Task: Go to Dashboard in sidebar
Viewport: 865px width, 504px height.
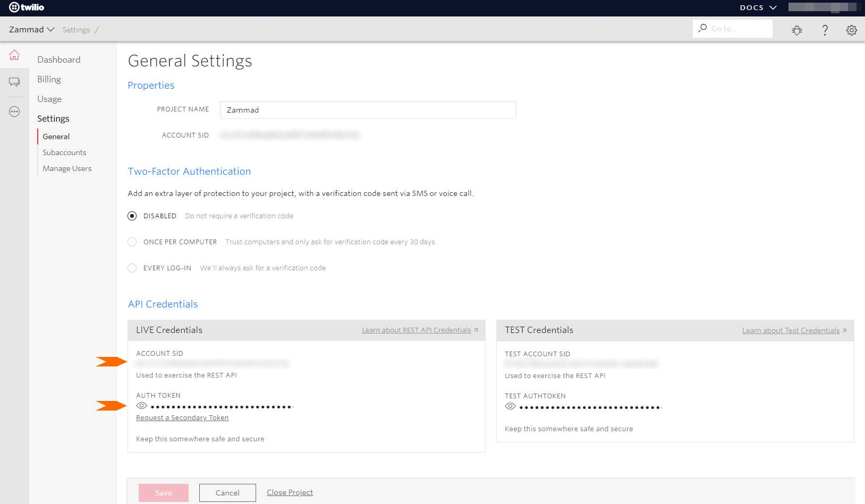Action: coord(59,59)
